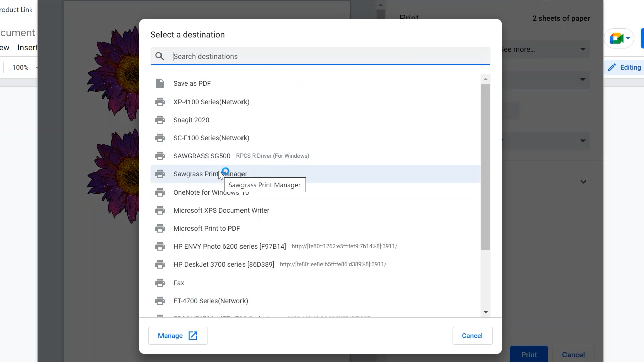
Task: Click the destination list scrollbar thumb
Action: [486, 167]
